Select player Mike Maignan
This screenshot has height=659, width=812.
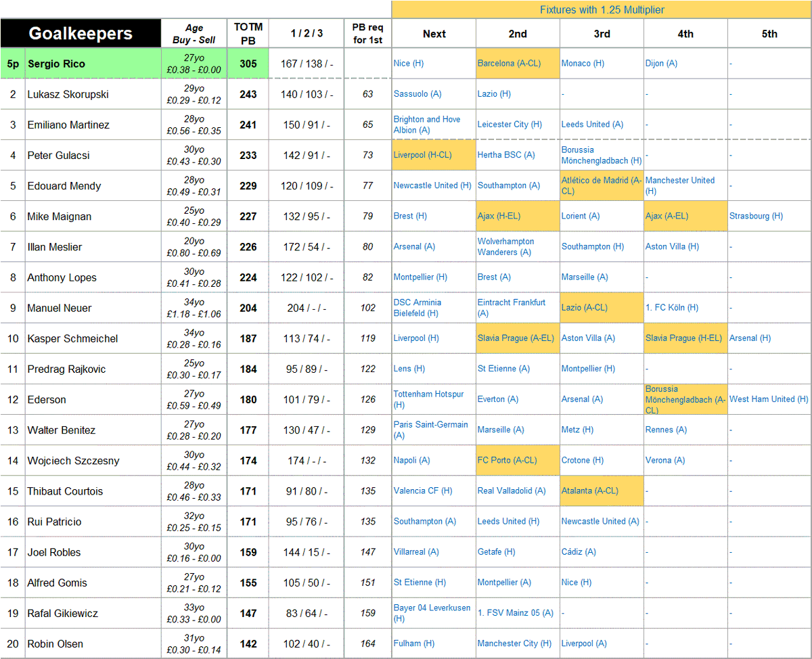60,217
